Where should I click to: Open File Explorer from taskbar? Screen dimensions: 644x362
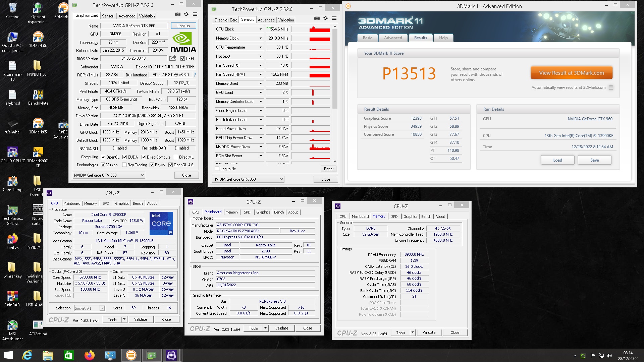[48, 355]
